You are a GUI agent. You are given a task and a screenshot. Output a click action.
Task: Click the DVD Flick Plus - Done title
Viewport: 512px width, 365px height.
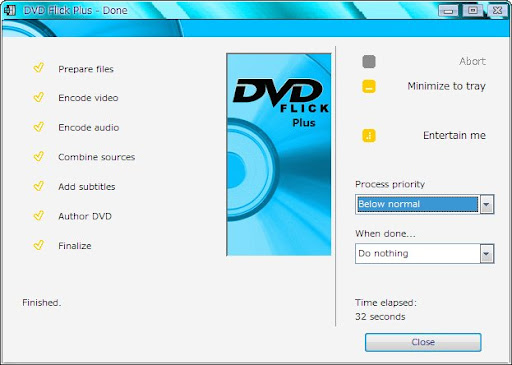coord(75,10)
